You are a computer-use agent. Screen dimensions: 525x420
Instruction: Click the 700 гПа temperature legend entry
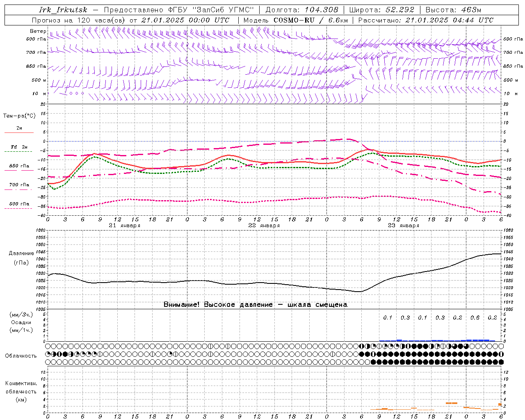[19, 185]
